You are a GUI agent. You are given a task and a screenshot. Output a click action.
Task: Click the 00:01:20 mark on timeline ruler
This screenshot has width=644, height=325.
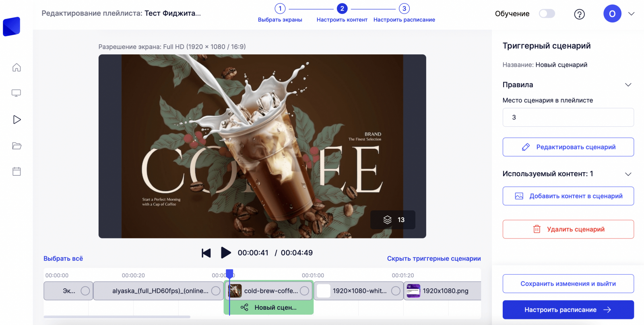click(x=403, y=276)
